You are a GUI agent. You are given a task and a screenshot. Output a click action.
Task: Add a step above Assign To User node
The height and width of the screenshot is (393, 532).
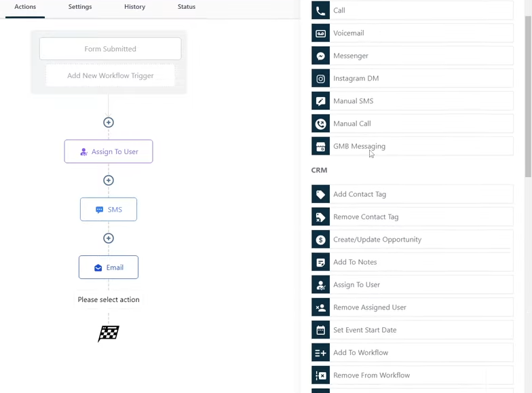click(109, 122)
